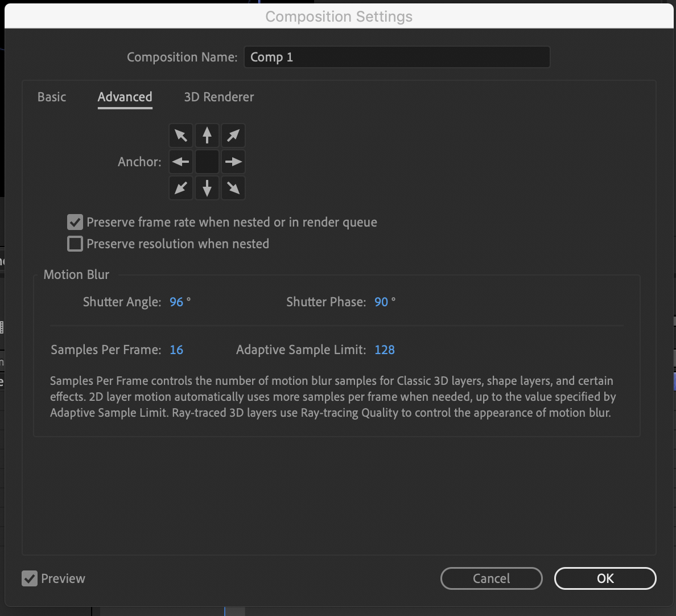Screen dimensions: 676x616
Task: Toggle the Preview checkbox
Action: click(30, 578)
